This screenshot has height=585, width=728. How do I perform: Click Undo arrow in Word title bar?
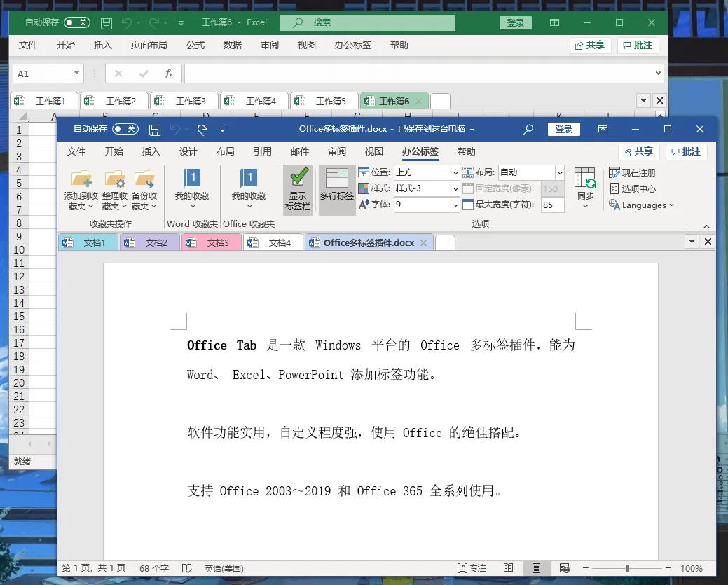tap(175, 130)
